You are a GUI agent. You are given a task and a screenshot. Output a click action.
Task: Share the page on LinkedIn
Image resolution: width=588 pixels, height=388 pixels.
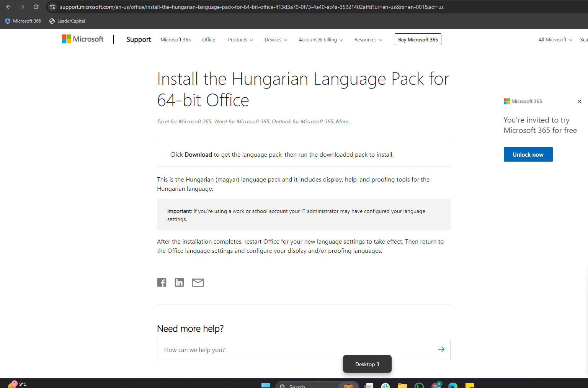click(x=179, y=283)
